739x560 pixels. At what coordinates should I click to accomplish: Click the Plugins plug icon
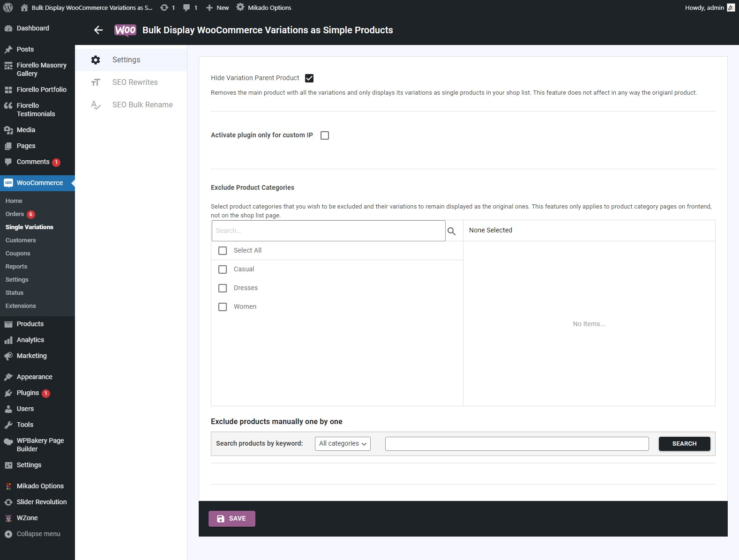pyautogui.click(x=8, y=393)
